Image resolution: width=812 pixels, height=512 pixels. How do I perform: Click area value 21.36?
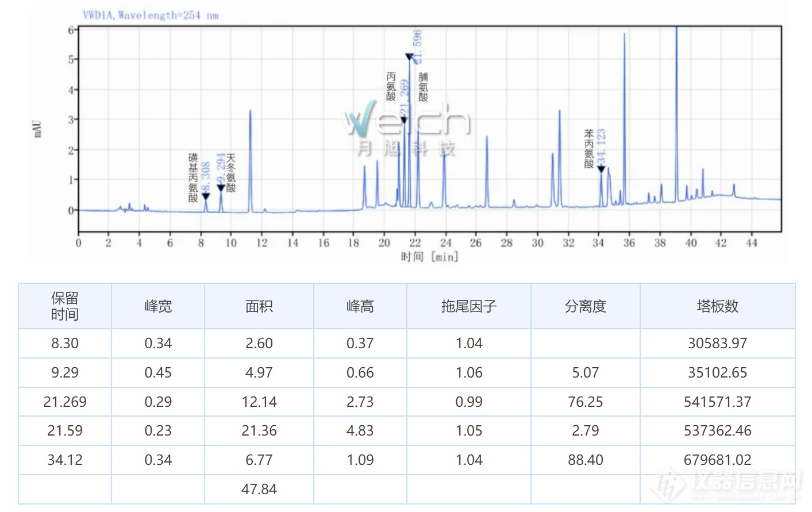(259, 430)
